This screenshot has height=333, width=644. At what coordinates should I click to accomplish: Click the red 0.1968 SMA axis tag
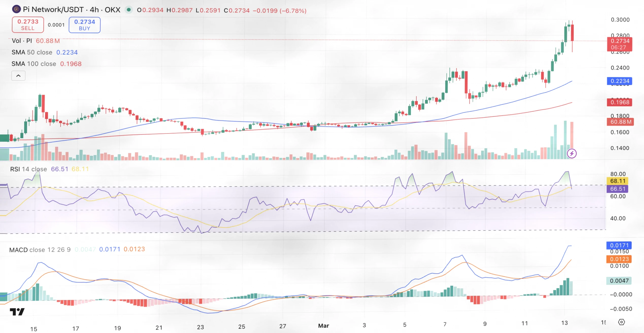[x=619, y=102]
